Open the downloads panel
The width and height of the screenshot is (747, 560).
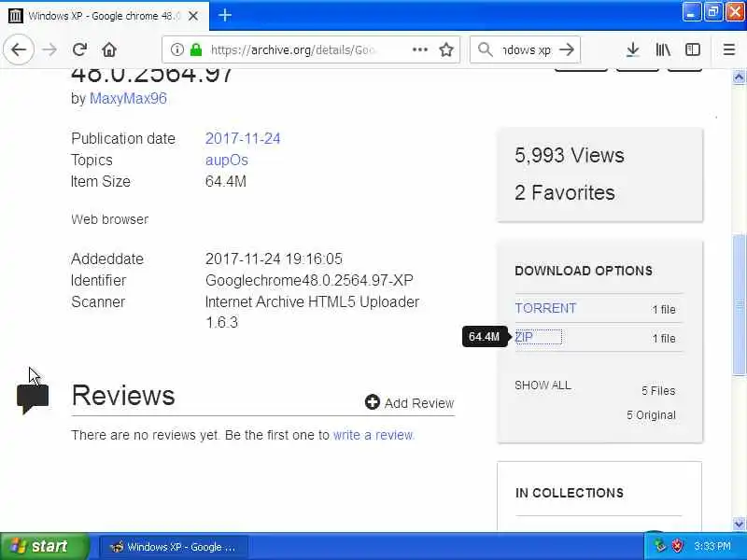[x=633, y=49]
